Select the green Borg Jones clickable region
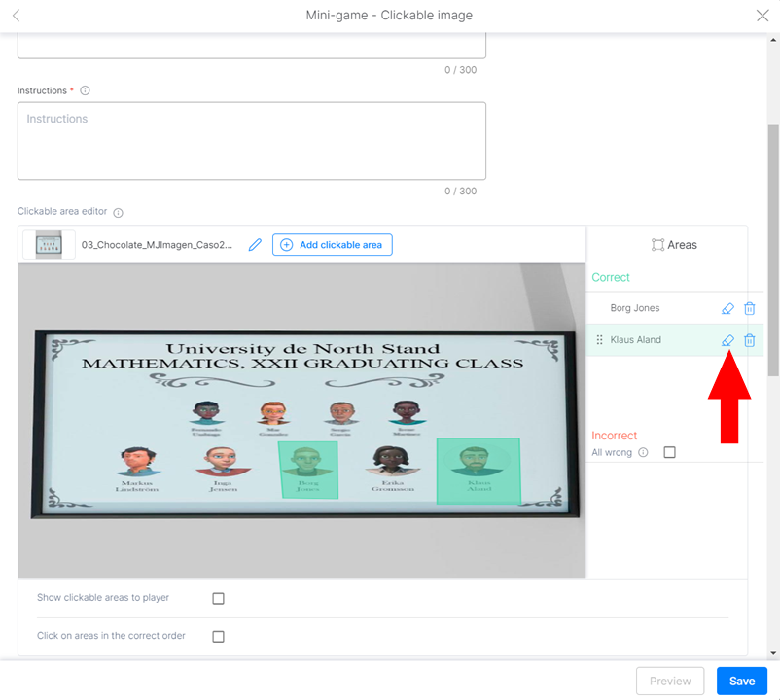 coord(308,470)
